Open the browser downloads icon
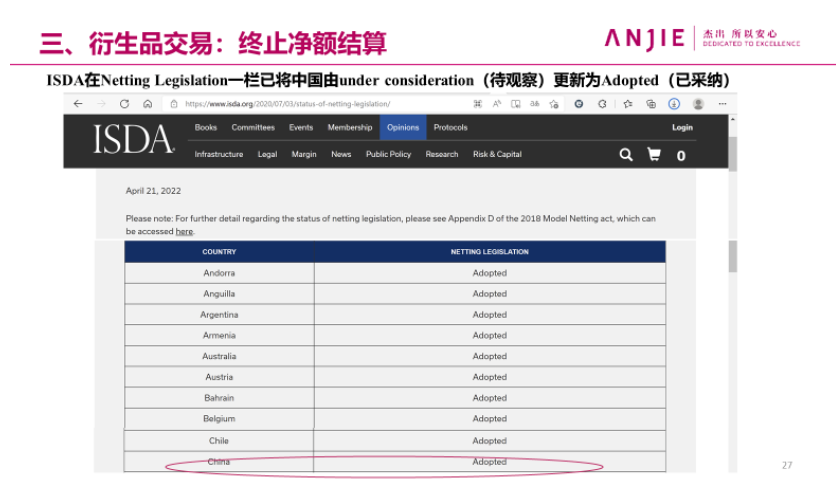Viewport: 836px width, 499px height. [674, 104]
